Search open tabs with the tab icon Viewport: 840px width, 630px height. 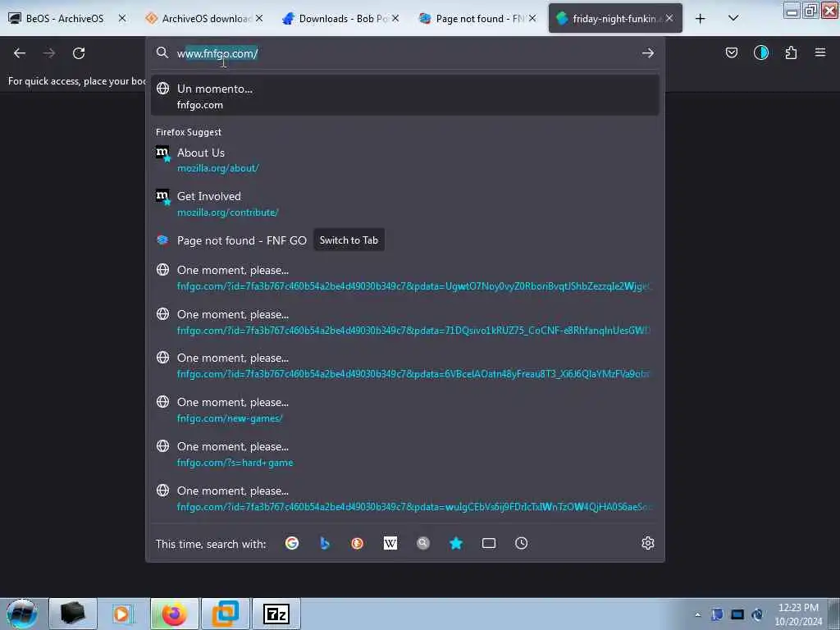(x=489, y=543)
